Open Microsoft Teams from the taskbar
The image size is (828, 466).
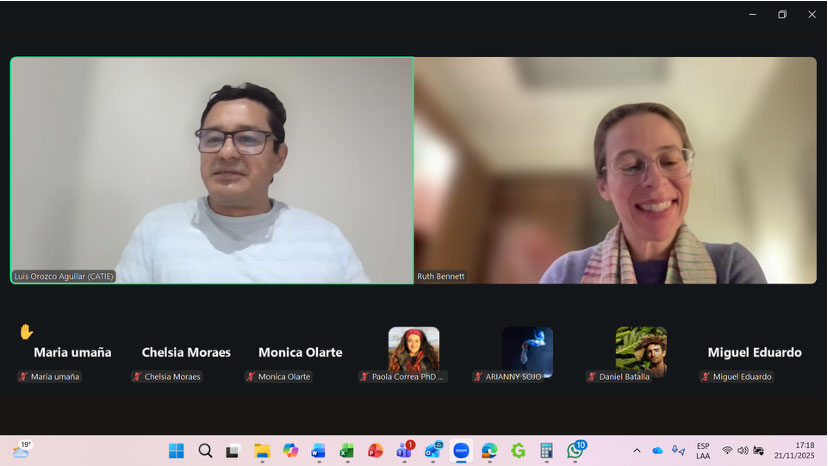pyautogui.click(x=404, y=451)
